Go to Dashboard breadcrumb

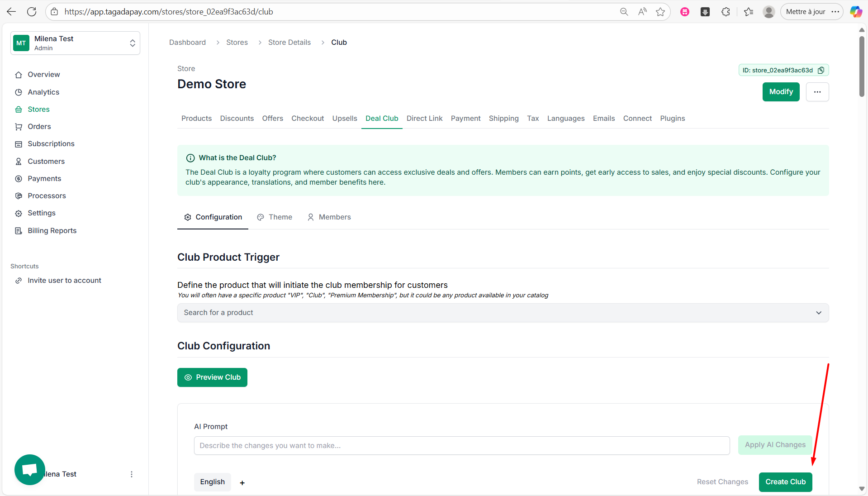187,43
